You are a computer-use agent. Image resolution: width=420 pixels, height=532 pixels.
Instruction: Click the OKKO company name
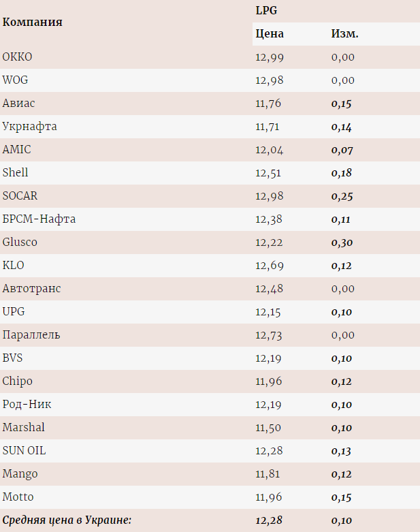click(17, 57)
